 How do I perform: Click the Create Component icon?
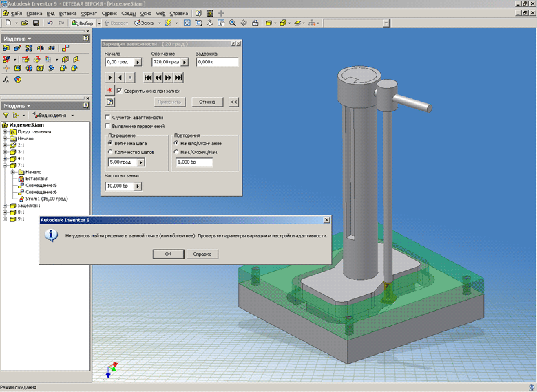coord(17,48)
